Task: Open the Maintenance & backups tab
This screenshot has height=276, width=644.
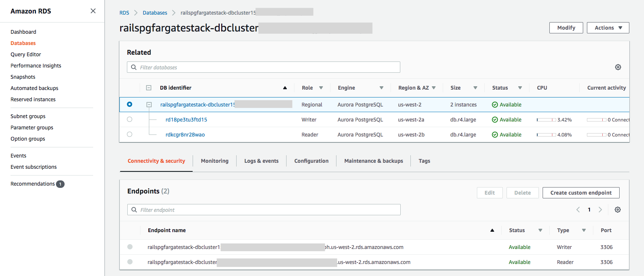Action: click(374, 161)
